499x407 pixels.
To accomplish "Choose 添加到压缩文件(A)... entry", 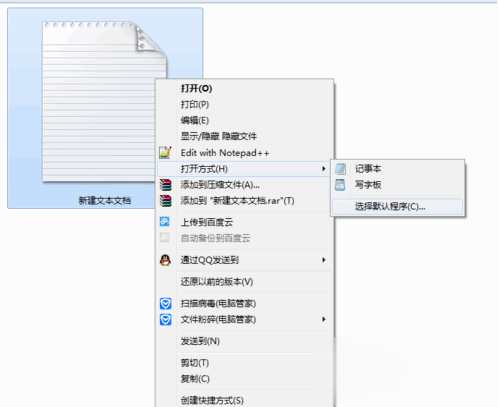I will click(x=244, y=185).
